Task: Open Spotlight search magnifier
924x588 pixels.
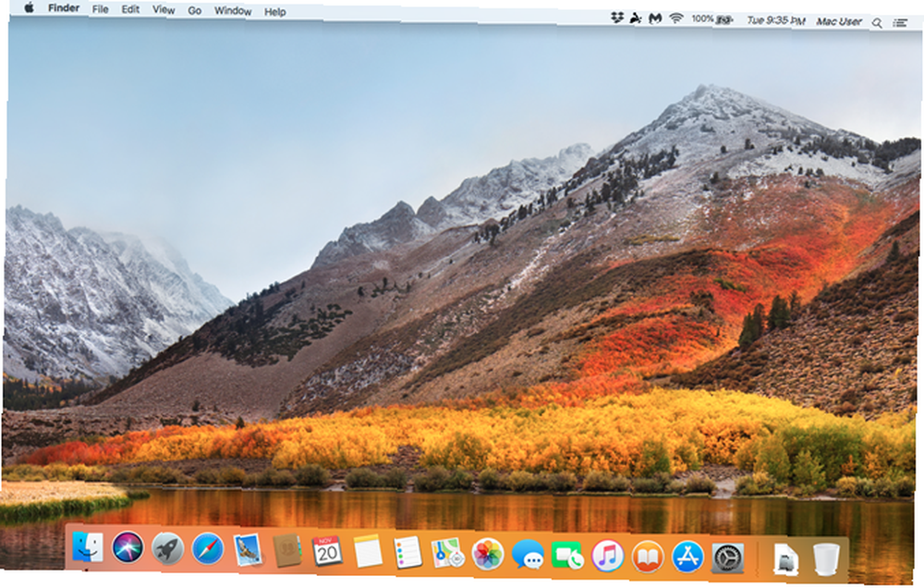Action: (877, 23)
